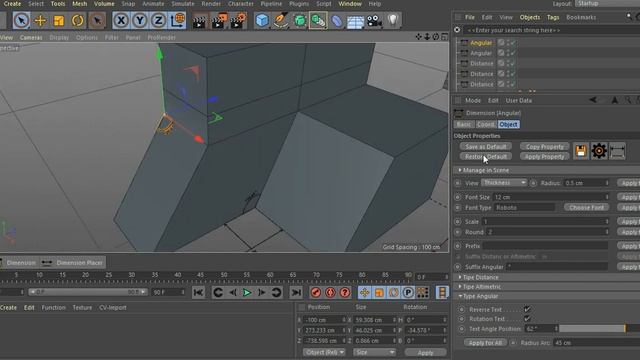640x360 pixels.
Task: Click the Restore Default button
Action: pos(486,157)
